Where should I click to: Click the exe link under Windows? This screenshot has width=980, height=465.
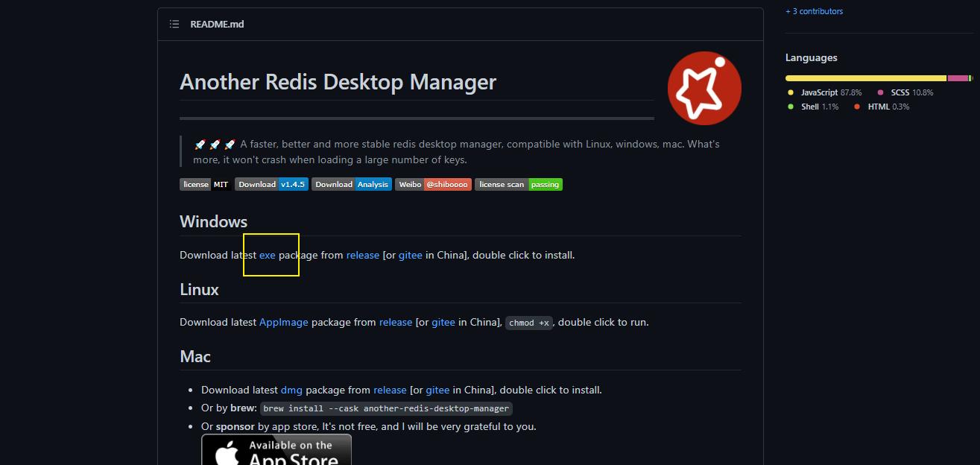pyautogui.click(x=268, y=255)
